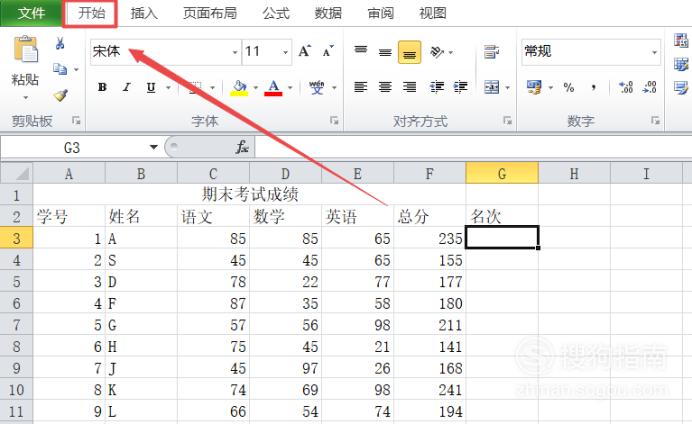Viewport: 692px width, 424px height.
Task: Apply comma style format
Action: coord(594,87)
